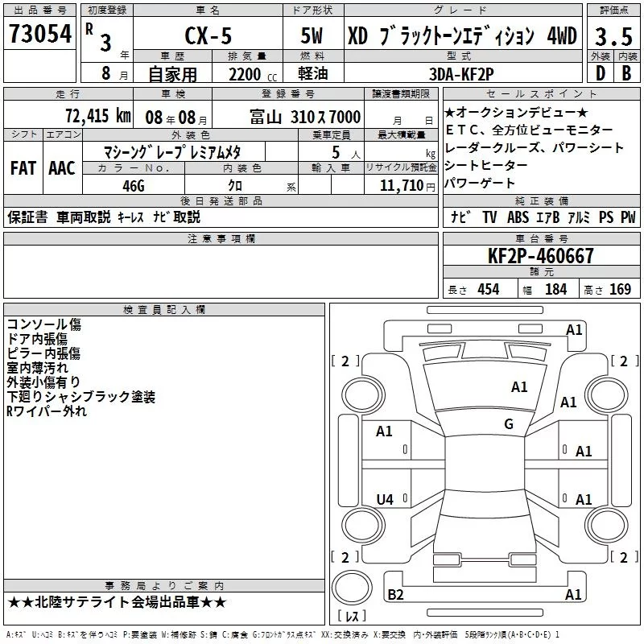This screenshot has width=644, height=644.
Task: Select 保証書 in later-shipped parts
Action: [x=27, y=217]
